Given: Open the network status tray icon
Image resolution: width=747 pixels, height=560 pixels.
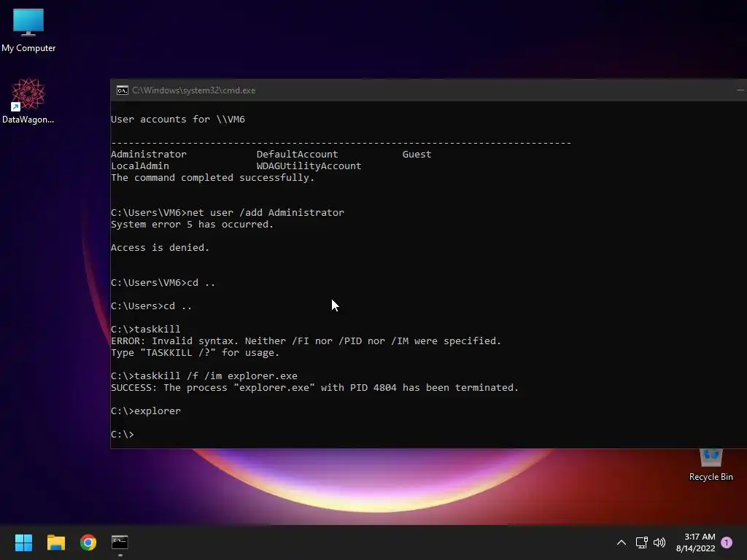Looking at the screenshot, I should pos(642,542).
